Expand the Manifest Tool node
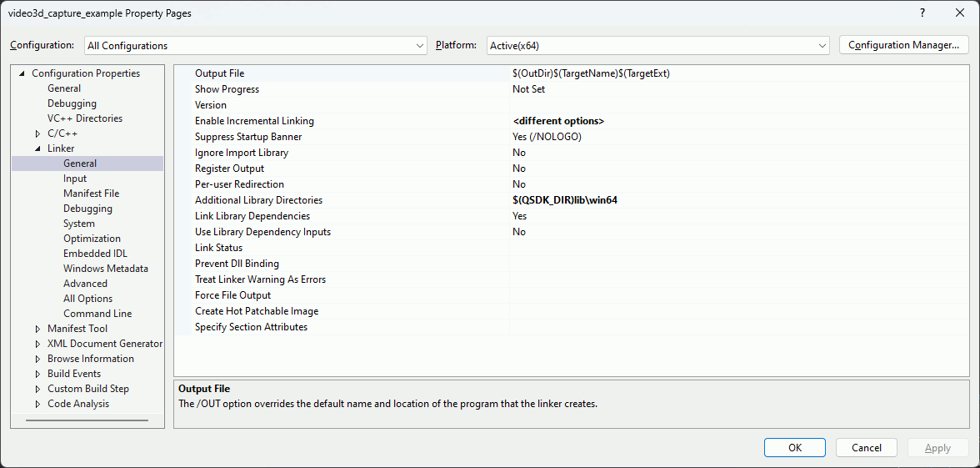 37,329
